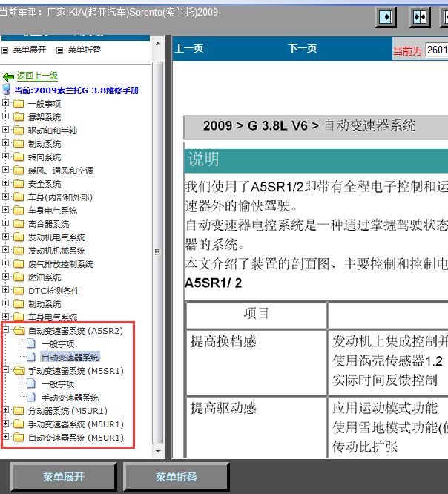Expand the 一般事项 top-level folder
This screenshot has height=494, width=448.
click(x=5, y=102)
